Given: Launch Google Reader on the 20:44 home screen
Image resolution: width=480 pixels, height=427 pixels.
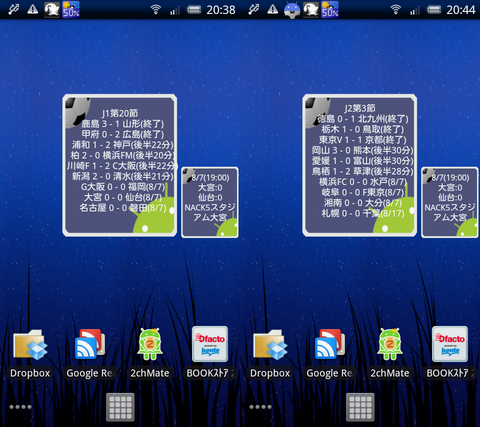Looking at the screenshot, I should click(x=330, y=354).
